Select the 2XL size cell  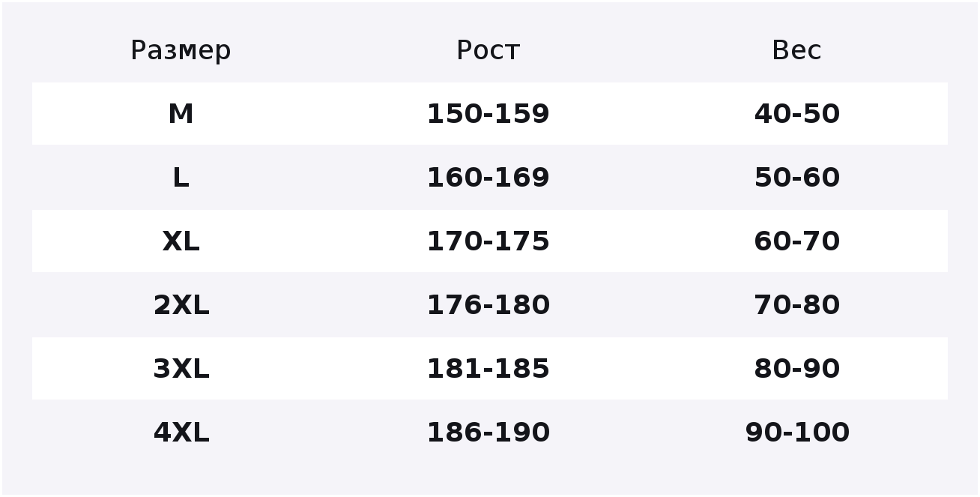[181, 305]
